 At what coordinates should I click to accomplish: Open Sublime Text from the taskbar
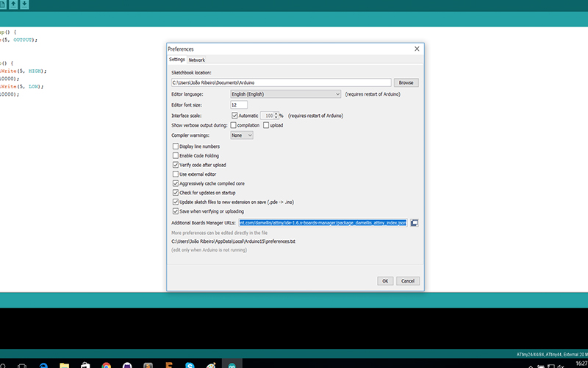[x=148, y=365]
